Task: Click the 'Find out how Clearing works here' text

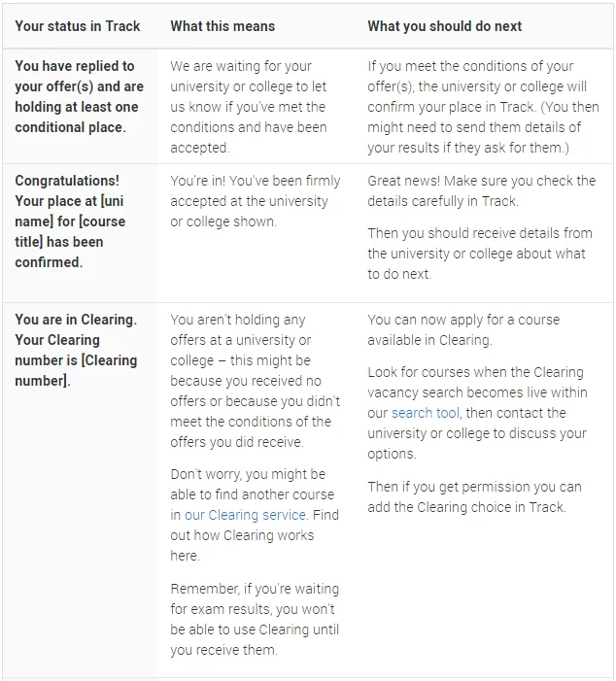Action: click(x=255, y=535)
